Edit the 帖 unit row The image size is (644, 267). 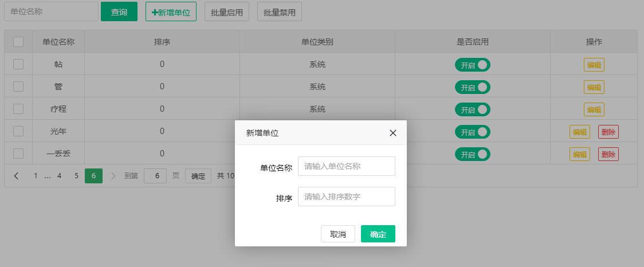pyautogui.click(x=594, y=65)
